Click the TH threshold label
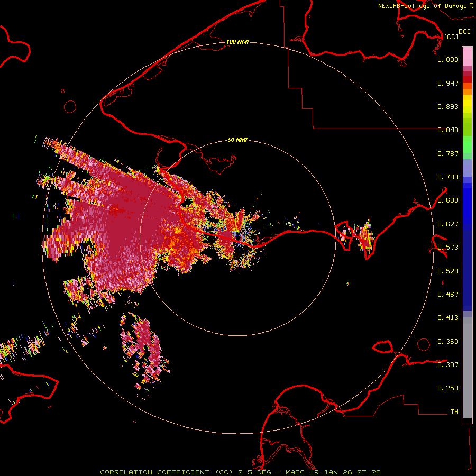The height and width of the screenshot is (476, 476). [454, 412]
